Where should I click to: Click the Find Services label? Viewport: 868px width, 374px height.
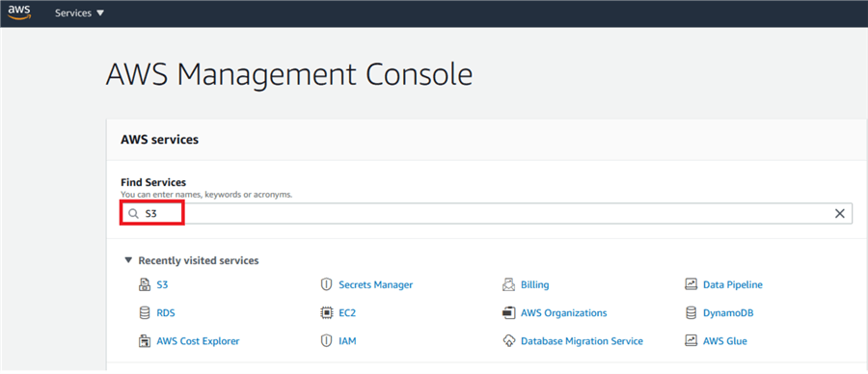(153, 182)
